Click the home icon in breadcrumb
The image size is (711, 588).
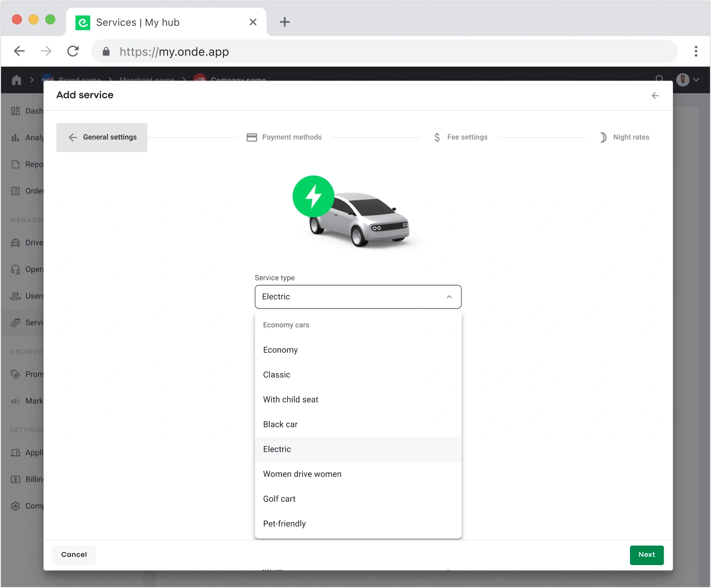tap(16, 80)
